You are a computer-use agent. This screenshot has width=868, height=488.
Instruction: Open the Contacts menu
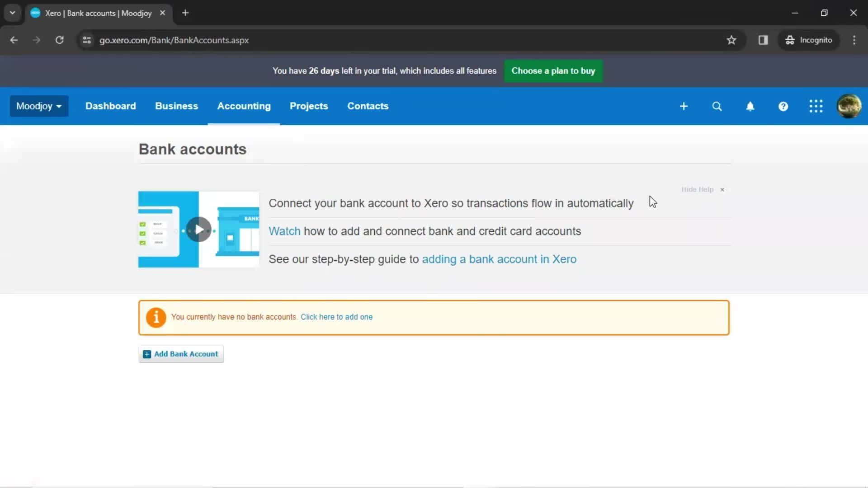(368, 106)
